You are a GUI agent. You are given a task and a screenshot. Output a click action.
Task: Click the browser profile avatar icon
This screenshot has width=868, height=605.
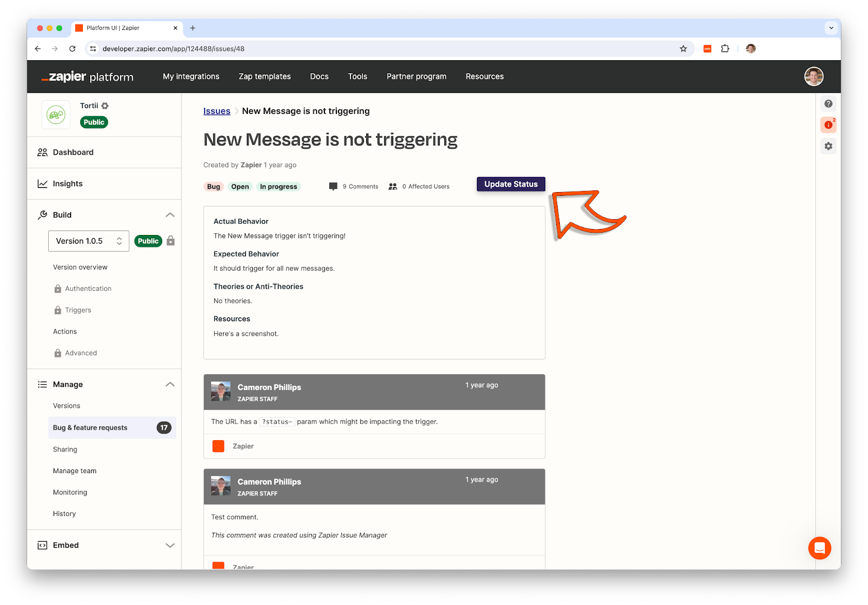(x=751, y=49)
